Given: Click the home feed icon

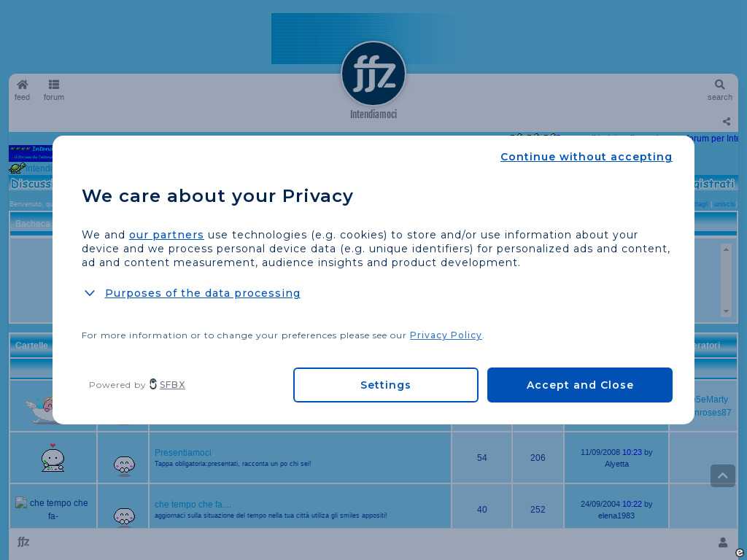Looking at the screenshot, I should [23, 85].
